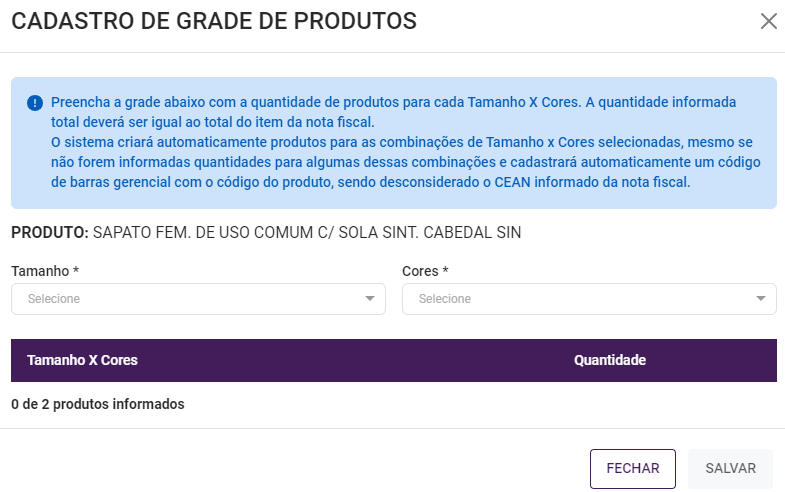Click the empty middle of the purple table header

pos(350,360)
